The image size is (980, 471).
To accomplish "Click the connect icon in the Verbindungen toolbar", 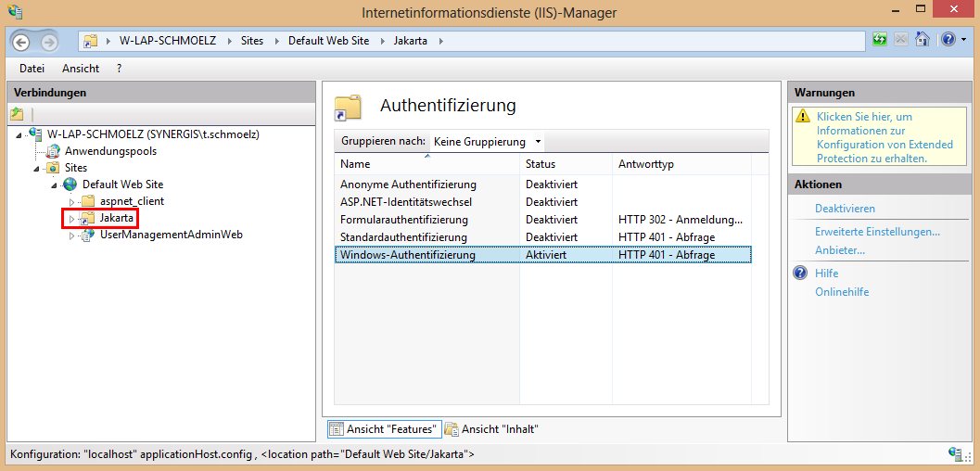I will tap(18, 114).
